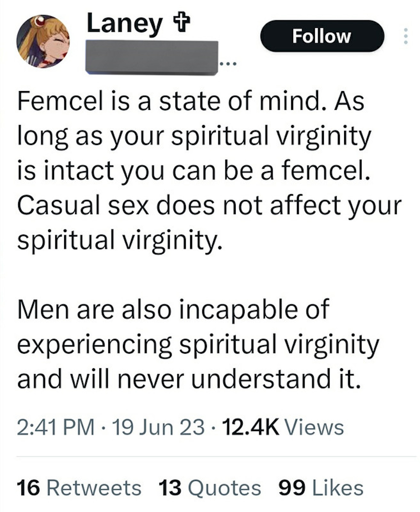Open the Sailor Moon profile avatar
This screenshot has height=512, width=420.
pos(43,41)
